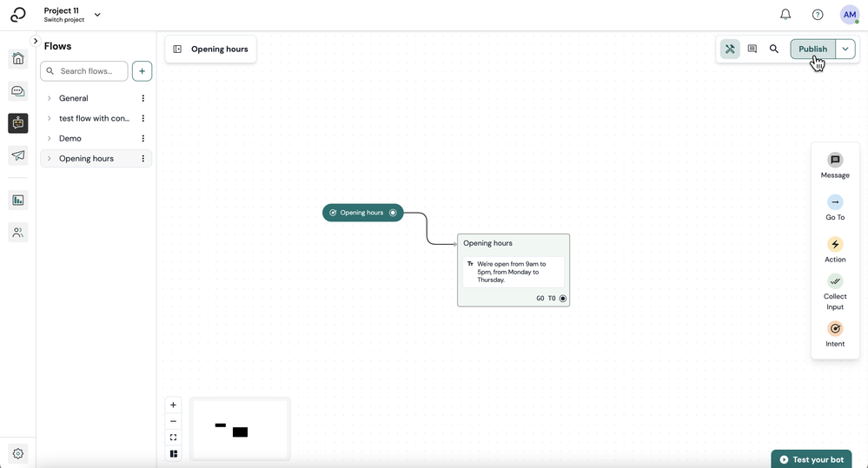Open the Publish dropdown arrow
Screen dimensions: 868x468
pos(845,49)
